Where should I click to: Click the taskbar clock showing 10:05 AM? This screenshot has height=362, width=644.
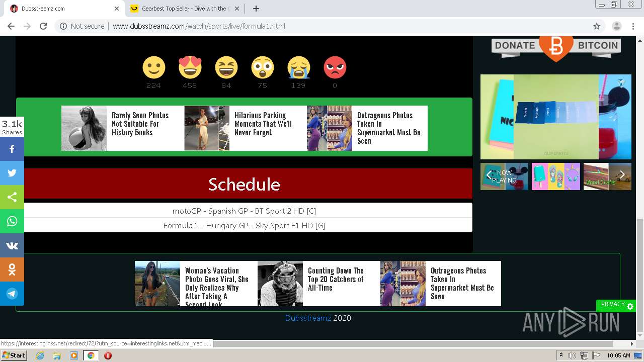618,355
